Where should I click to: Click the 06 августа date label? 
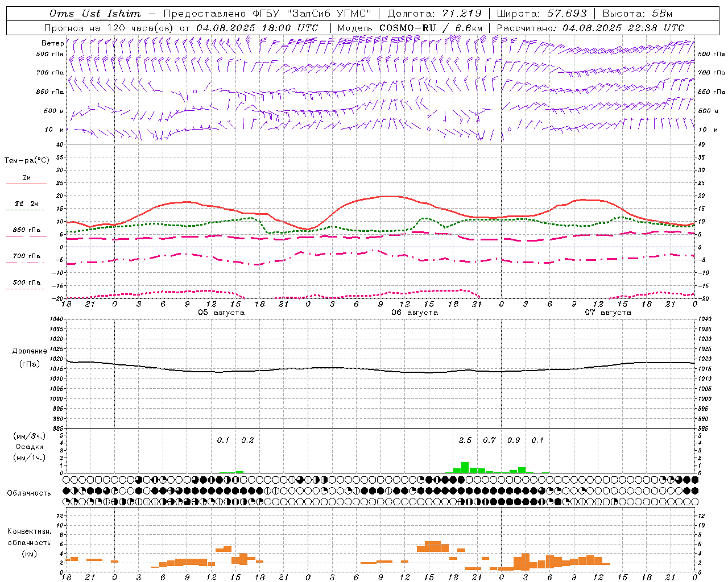pyautogui.click(x=415, y=313)
